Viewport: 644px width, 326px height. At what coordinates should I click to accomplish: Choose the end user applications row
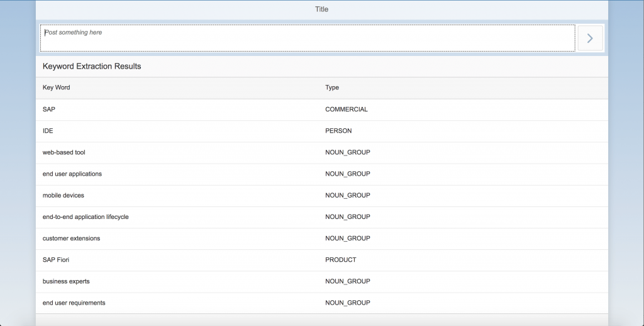(x=321, y=174)
